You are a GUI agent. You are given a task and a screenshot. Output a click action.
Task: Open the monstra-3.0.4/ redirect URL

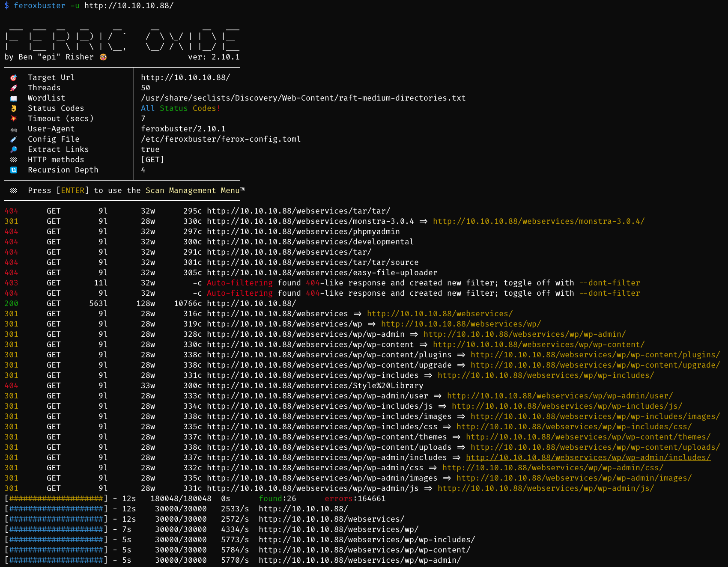(x=539, y=221)
